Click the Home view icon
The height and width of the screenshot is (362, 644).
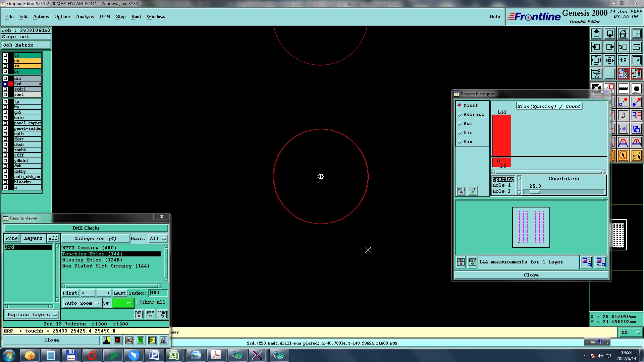[x=623, y=34]
